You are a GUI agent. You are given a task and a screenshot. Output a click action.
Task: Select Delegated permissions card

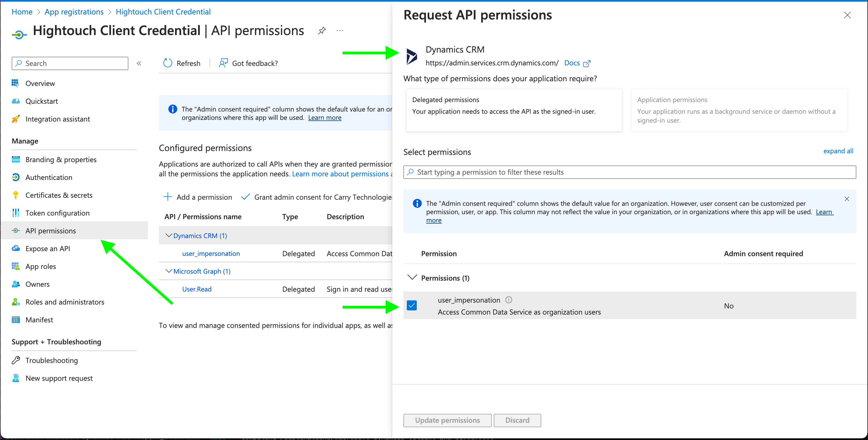click(x=514, y=110)
